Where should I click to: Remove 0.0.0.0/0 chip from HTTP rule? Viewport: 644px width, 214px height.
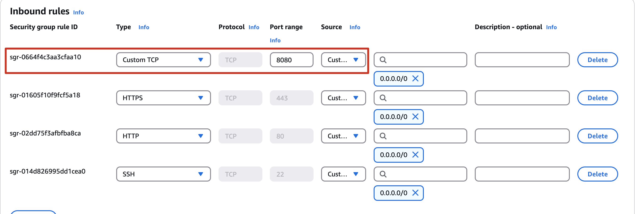[x=415, y=155]
